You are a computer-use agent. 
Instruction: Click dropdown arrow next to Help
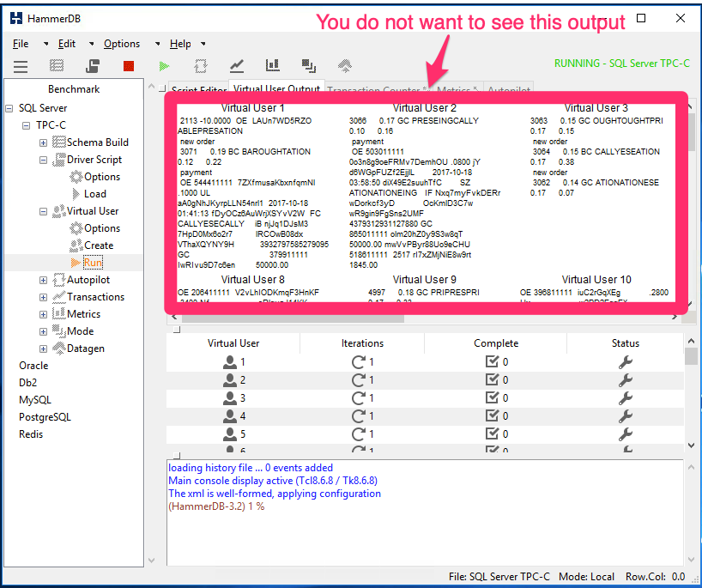[203, 44]
